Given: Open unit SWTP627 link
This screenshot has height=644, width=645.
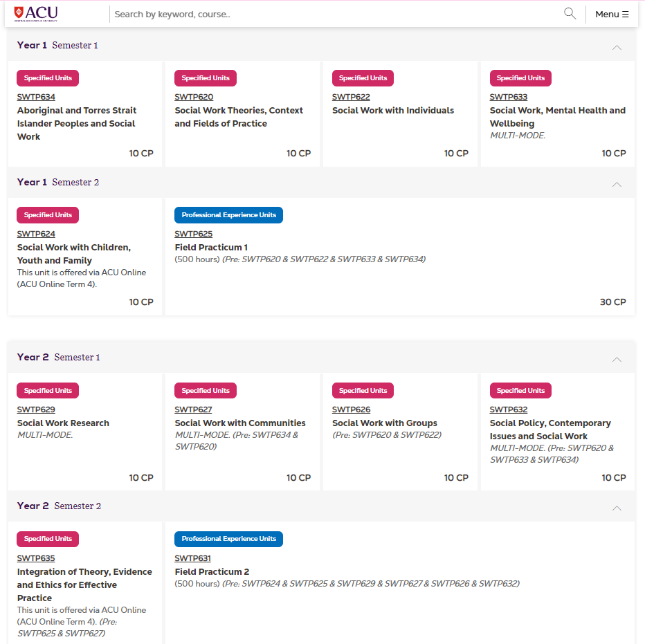Looking at the screenshot, I should tap(194, 410).
